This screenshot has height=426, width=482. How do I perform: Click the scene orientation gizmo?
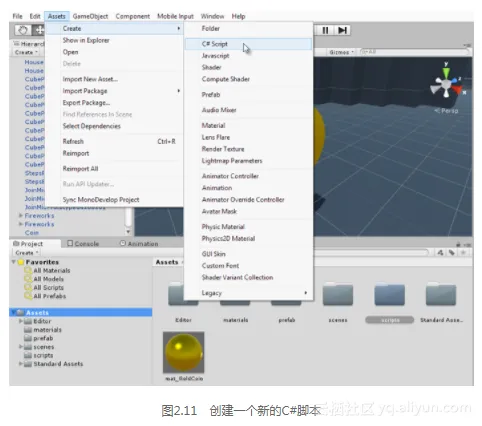447,83
